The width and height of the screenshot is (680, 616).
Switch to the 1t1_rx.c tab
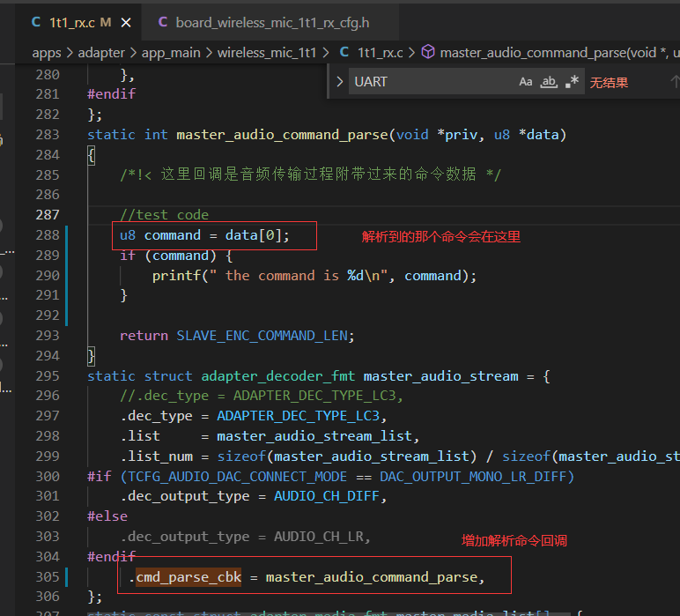78,23
